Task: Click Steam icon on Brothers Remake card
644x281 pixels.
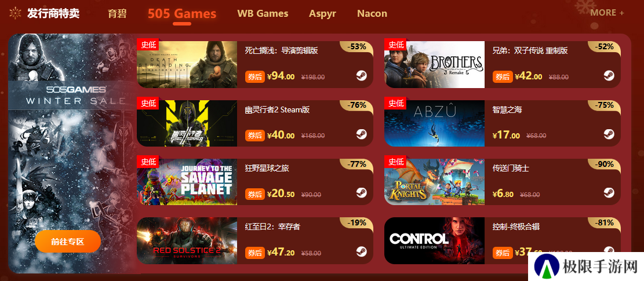Action: point(609,75)
